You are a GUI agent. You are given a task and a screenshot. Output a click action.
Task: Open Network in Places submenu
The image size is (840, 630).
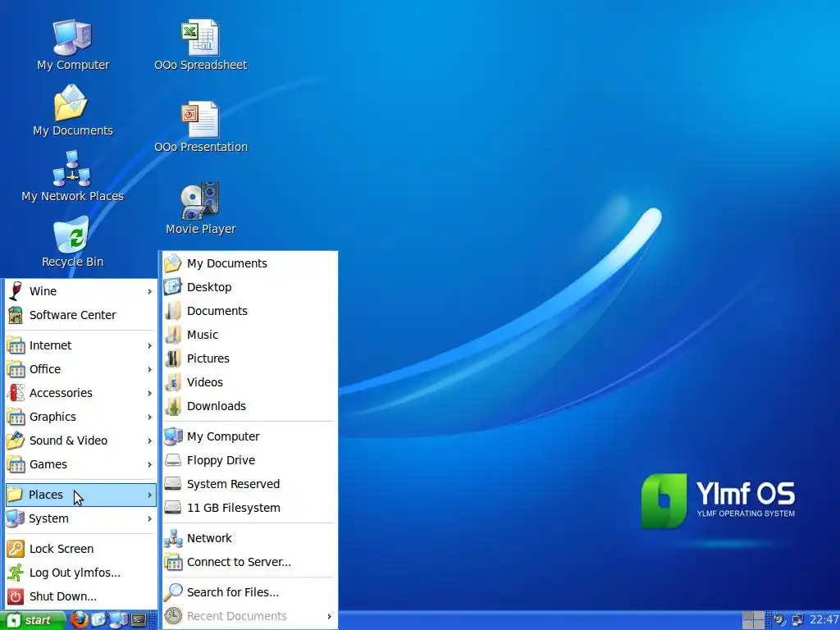[x=249, y=538]
